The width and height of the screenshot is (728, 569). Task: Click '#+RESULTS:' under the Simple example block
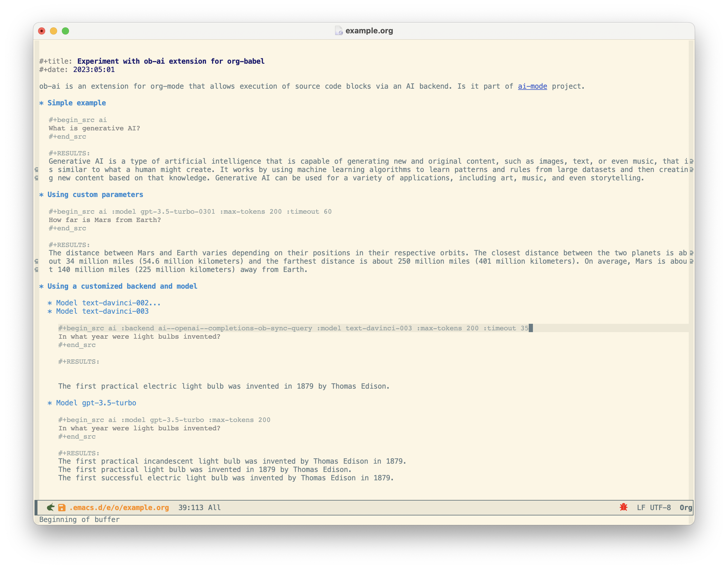[x=69, y=153]
